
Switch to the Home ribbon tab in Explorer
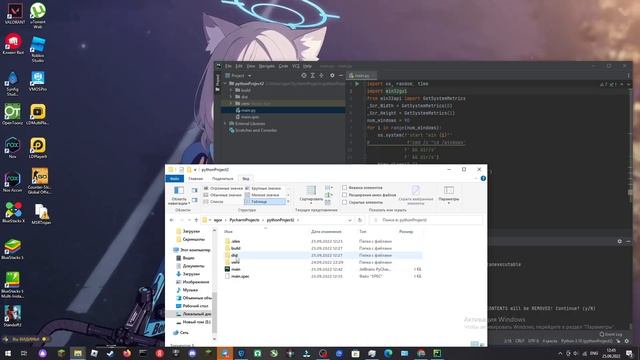(196, 179)
